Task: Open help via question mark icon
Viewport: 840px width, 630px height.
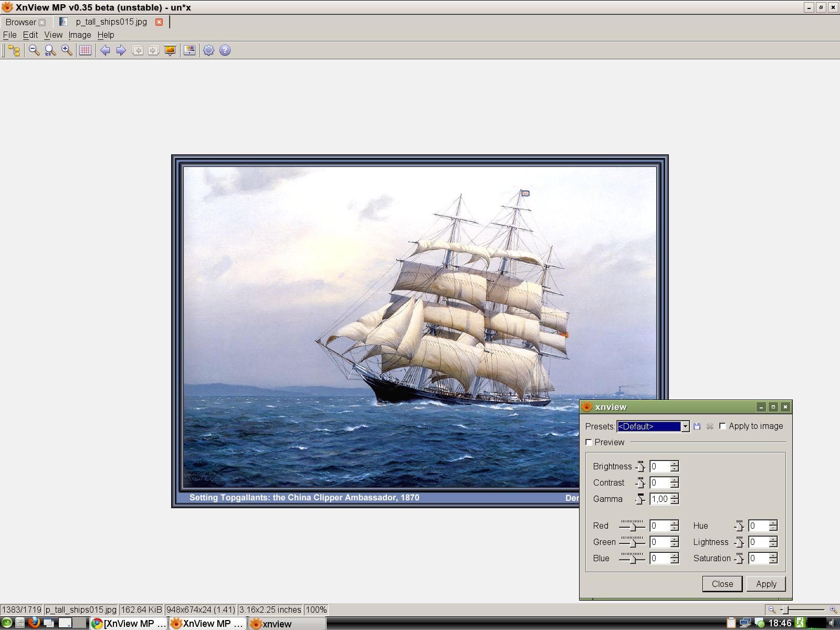Action: [x=225, y=50]
